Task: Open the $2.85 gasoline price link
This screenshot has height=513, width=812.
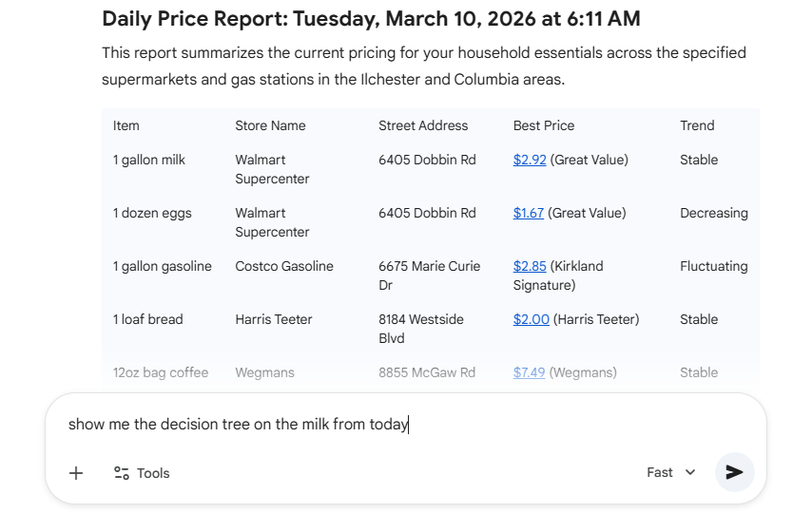Action: pyautogui.click(x=530, y=266)
